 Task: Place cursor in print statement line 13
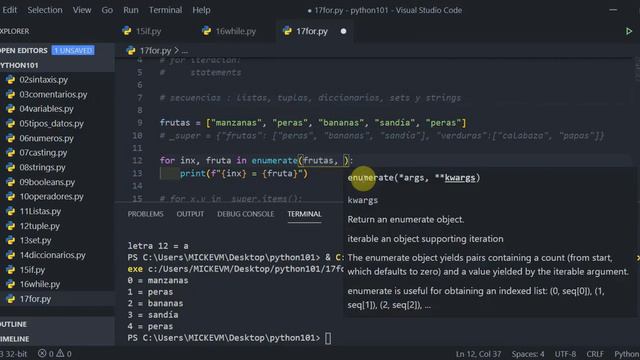coord(244,173)
